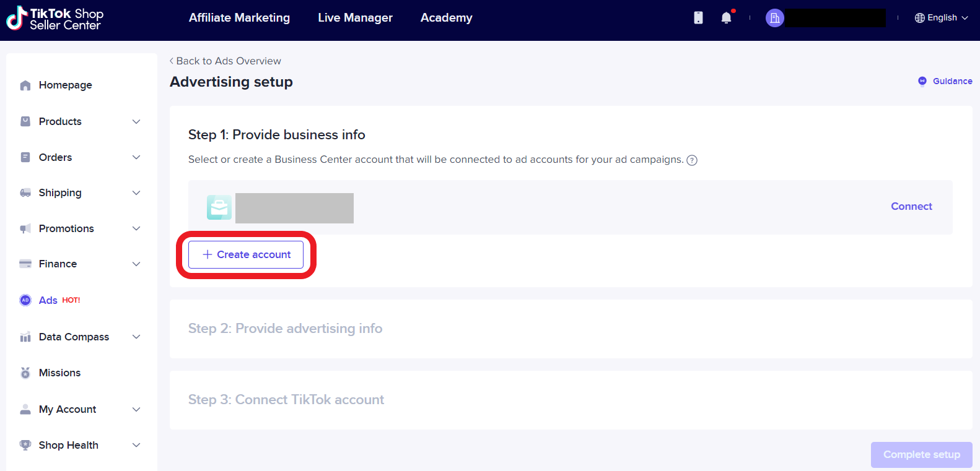980x471 pixels.
Task: Expand the Shipping menu chevron
Action: (x=136, y=193)
